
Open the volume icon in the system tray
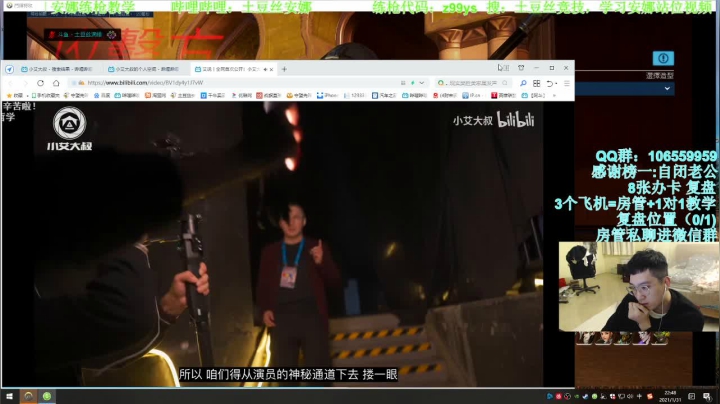tap(630, 396)
